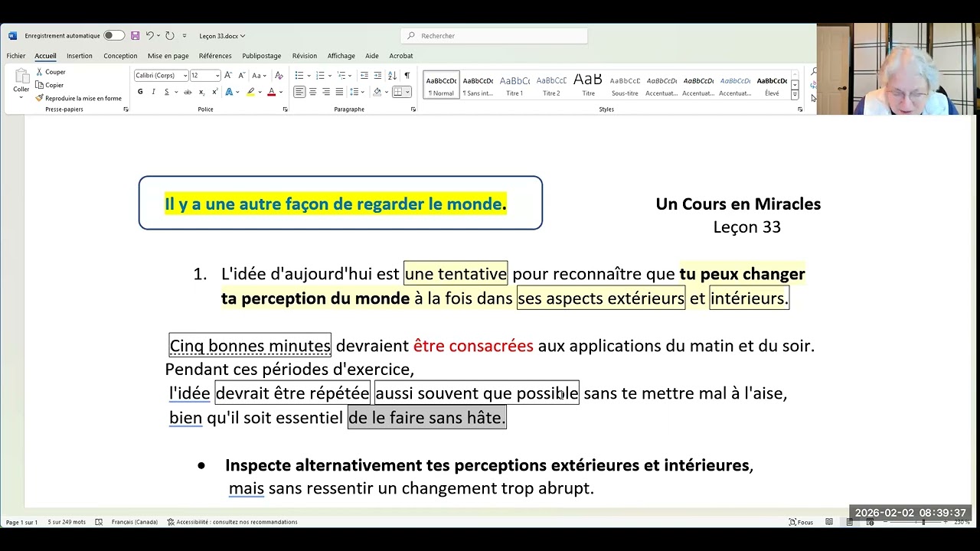Image resolution: width=980 pixels, height=551 pixels.
Task: Switch to the Insertion tab
Action: click(x=80, y=56)
